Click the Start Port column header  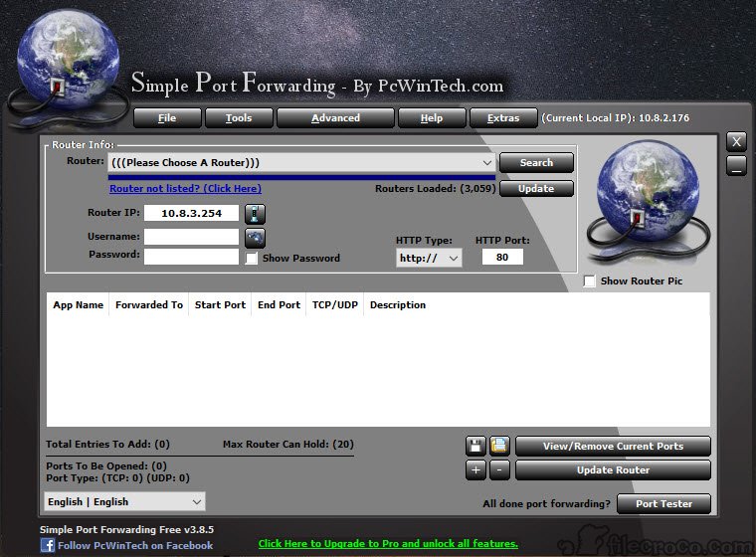click(x=220, y=304)
